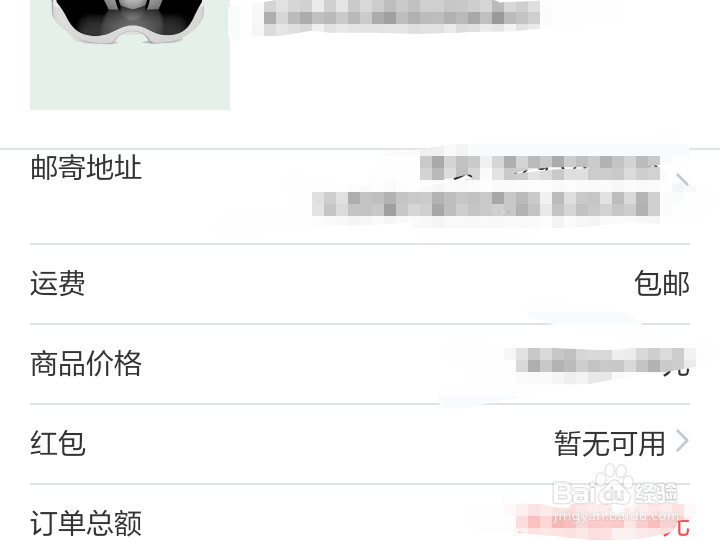Select the 邮寄地址 row label
Screen dimensions: 720x541
point(86,168)
